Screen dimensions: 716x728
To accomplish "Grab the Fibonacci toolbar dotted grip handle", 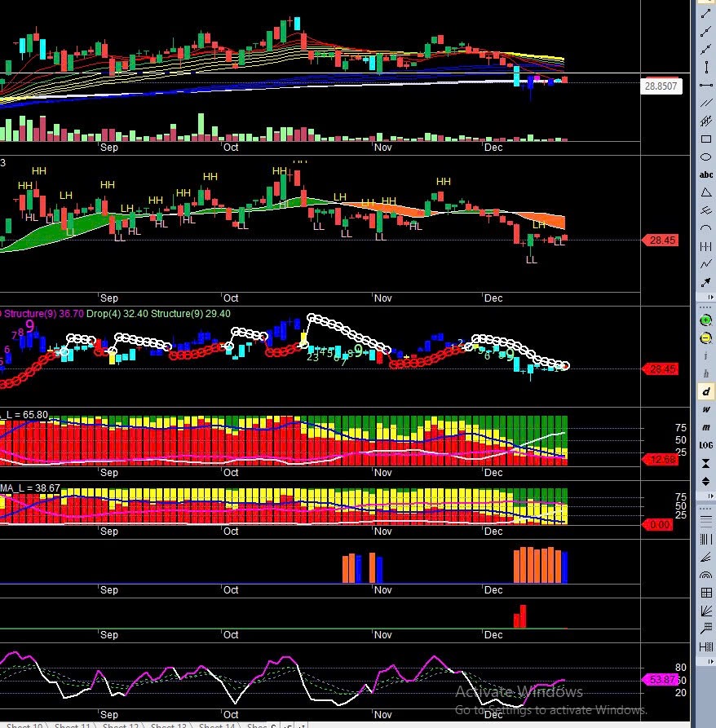I will [x=705, y=509].
